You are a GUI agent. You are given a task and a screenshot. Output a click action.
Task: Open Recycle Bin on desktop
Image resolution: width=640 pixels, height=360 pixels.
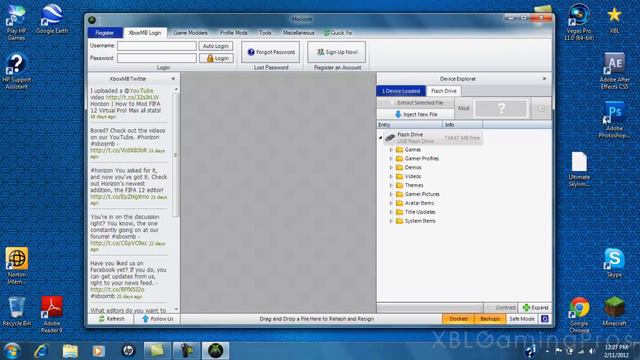click(16, 311)
